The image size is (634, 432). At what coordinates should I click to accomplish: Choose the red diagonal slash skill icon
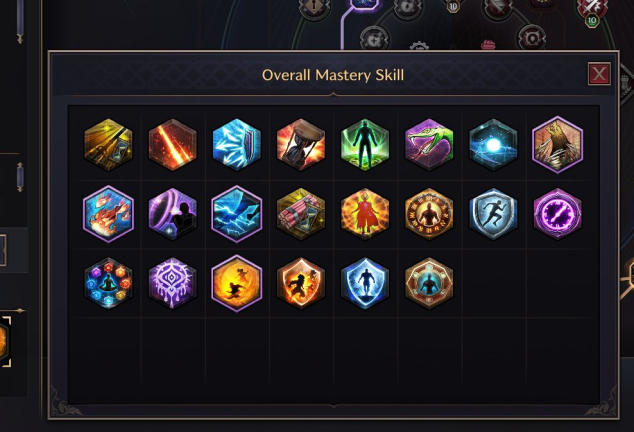(173, 145)
